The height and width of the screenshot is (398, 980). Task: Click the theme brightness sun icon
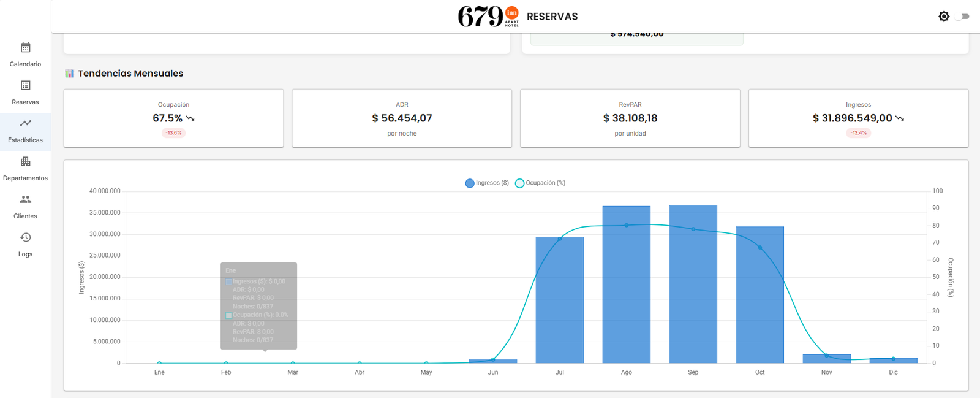click(x=944, y=17)
